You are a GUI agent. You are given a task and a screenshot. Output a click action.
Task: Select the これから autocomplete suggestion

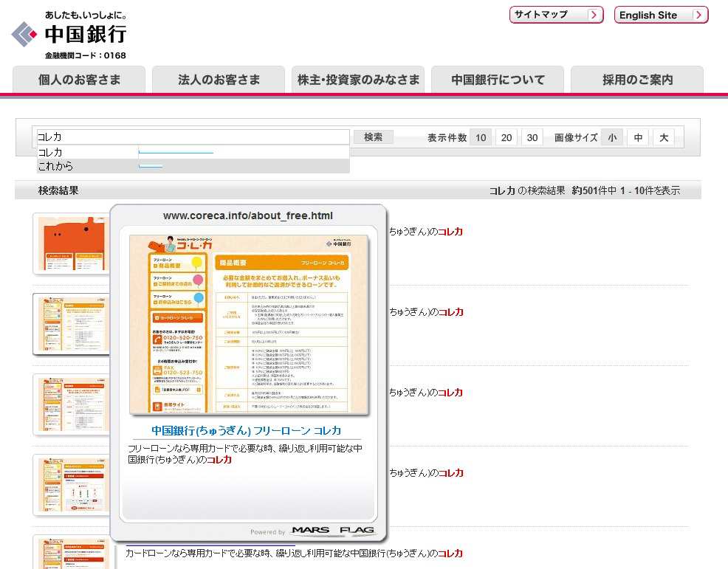click(193, 166)
